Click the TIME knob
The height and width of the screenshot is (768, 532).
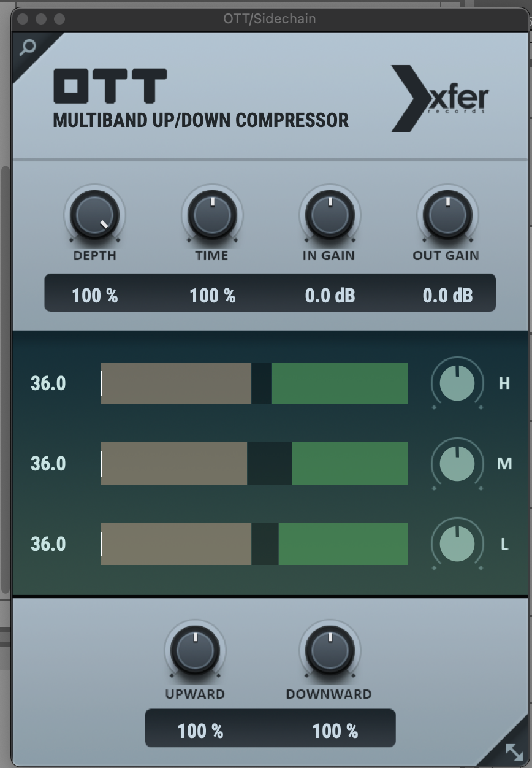pos(212,215)
